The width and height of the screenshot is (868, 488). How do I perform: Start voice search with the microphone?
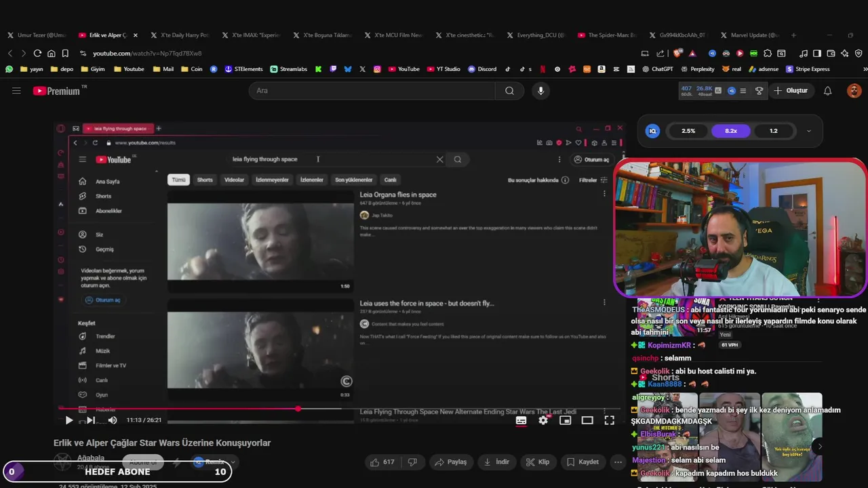pos(540,90)
